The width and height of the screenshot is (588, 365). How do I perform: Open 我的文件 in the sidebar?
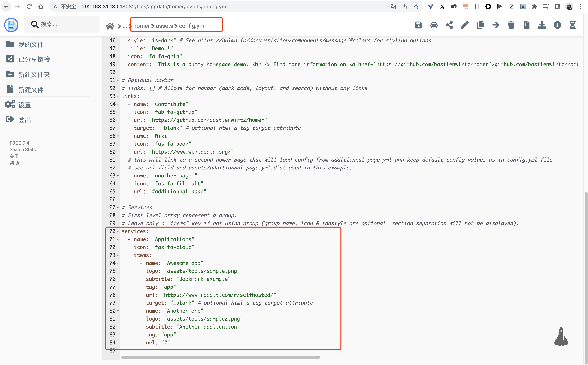[x=31, y=44]
